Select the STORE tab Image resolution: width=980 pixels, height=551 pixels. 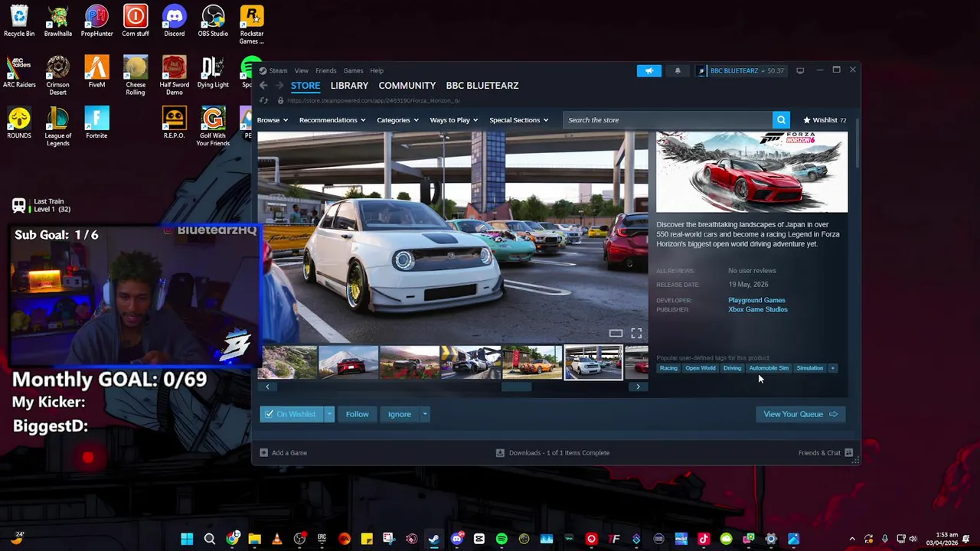point(305,86)
